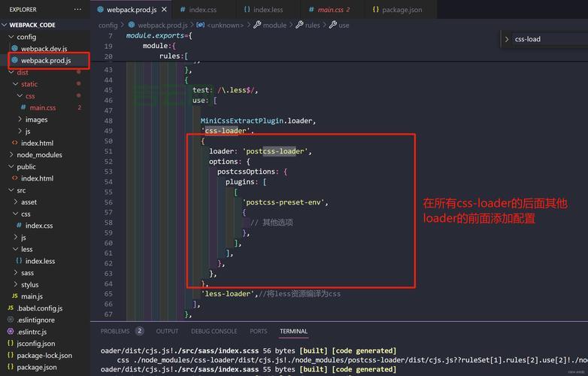
Task: Click the rules breadcrumb
Action: (312, 25)
